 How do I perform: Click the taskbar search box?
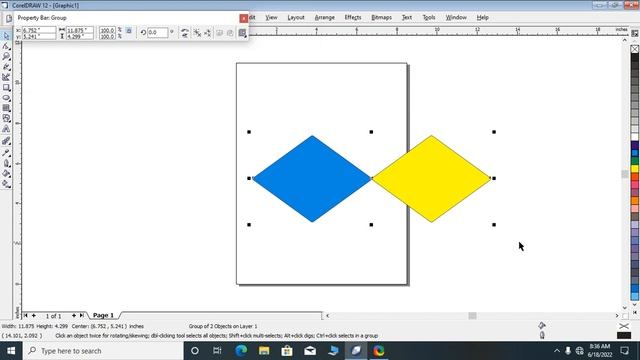pos(103,351)
